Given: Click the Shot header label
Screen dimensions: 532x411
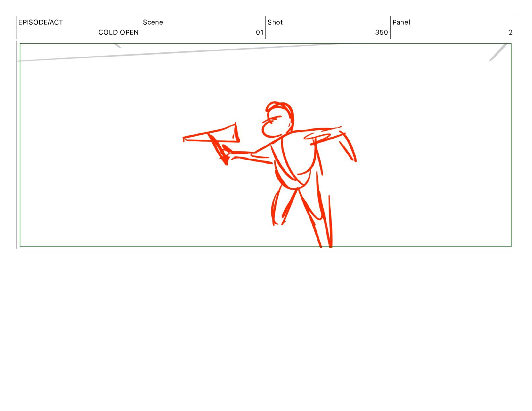Looking at the screenshot, I should pos(275,22).
